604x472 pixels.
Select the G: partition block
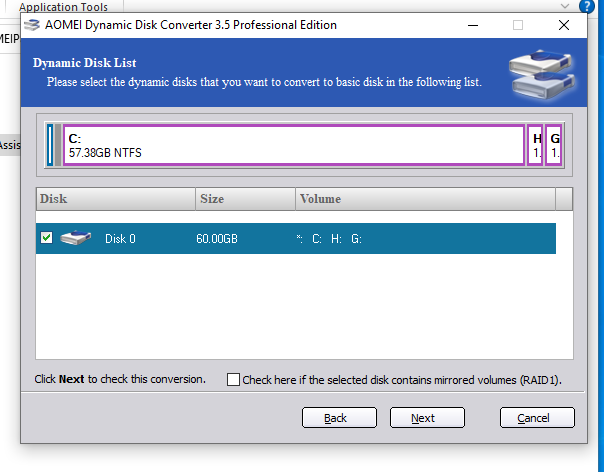click(x=554, y=145)
